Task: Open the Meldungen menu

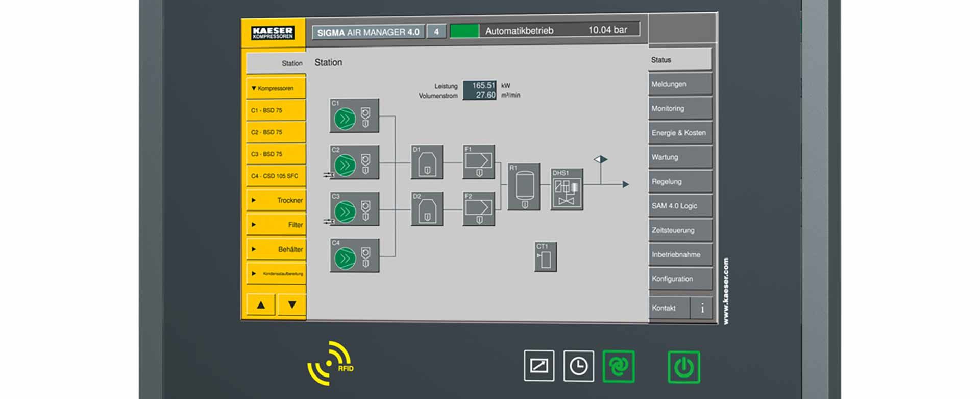Action: pyautogui.click(x=680, y=84)
